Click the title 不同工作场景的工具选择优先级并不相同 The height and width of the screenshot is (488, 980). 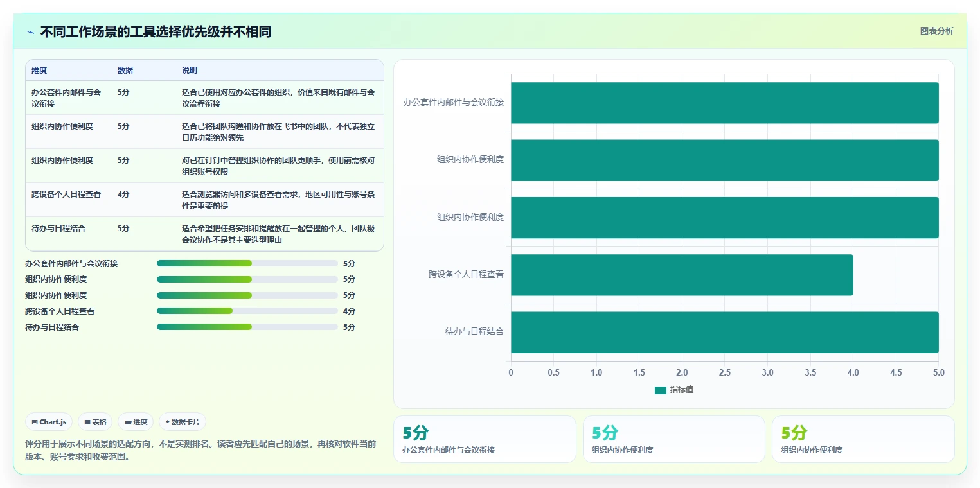(156, 31)
